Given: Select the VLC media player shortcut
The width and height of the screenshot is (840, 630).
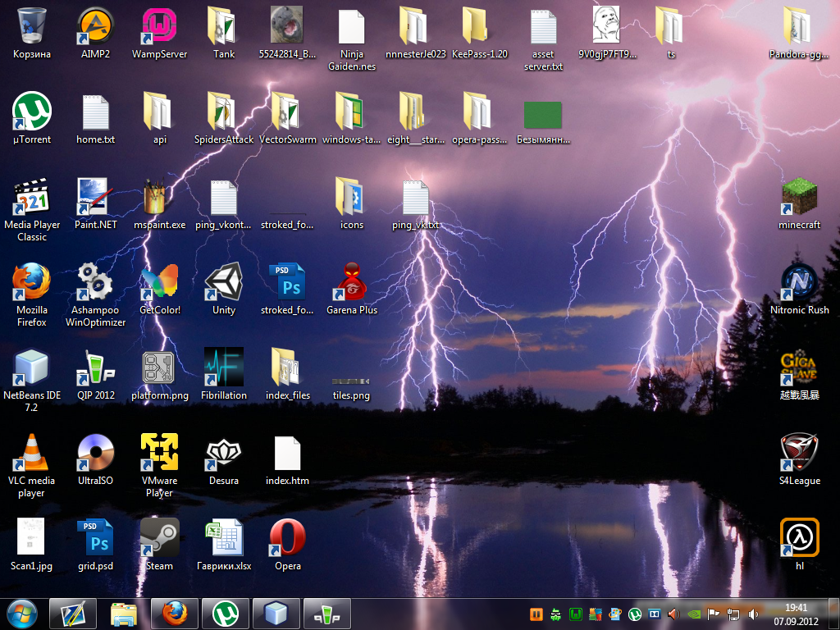Looking at the screenshot, I should [x=32, y=453].
